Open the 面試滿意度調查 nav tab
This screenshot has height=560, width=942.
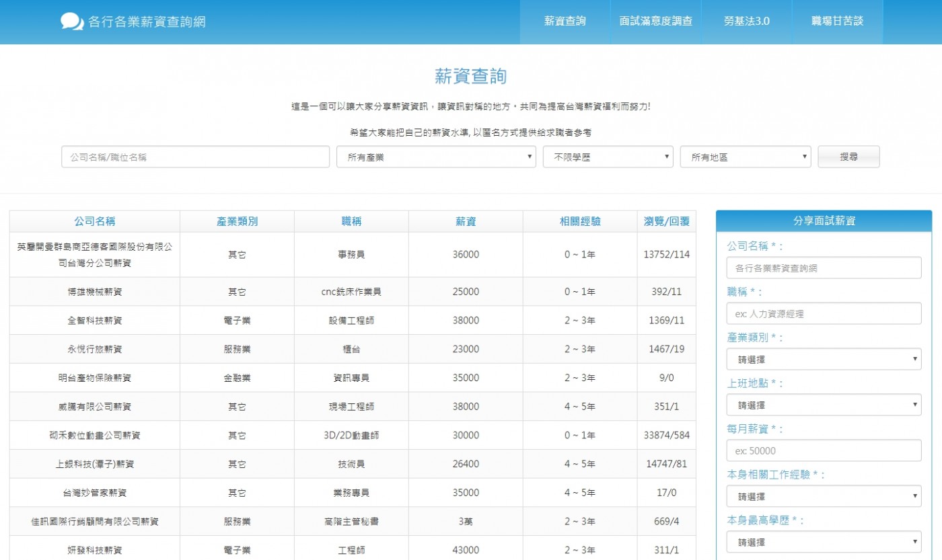pos(656,22)
